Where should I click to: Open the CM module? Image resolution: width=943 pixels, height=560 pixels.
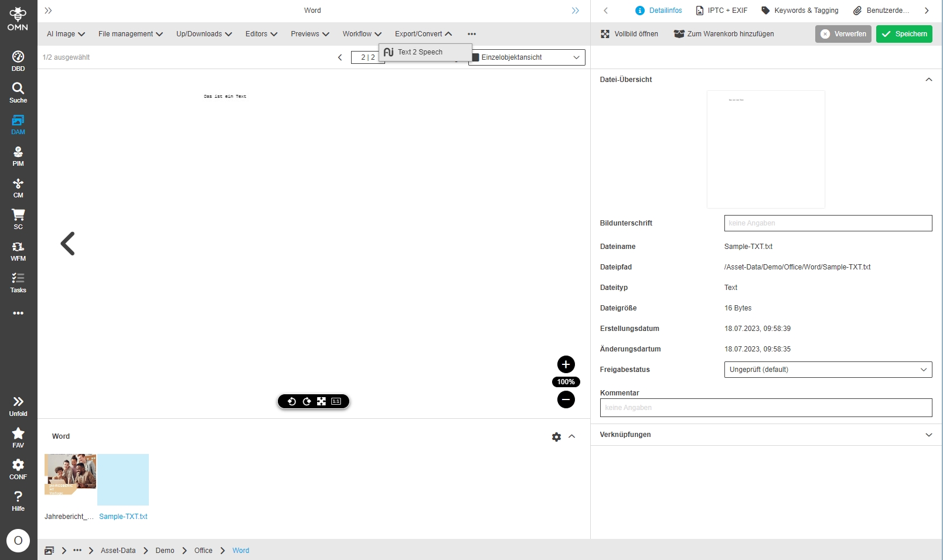click(18, 187)
